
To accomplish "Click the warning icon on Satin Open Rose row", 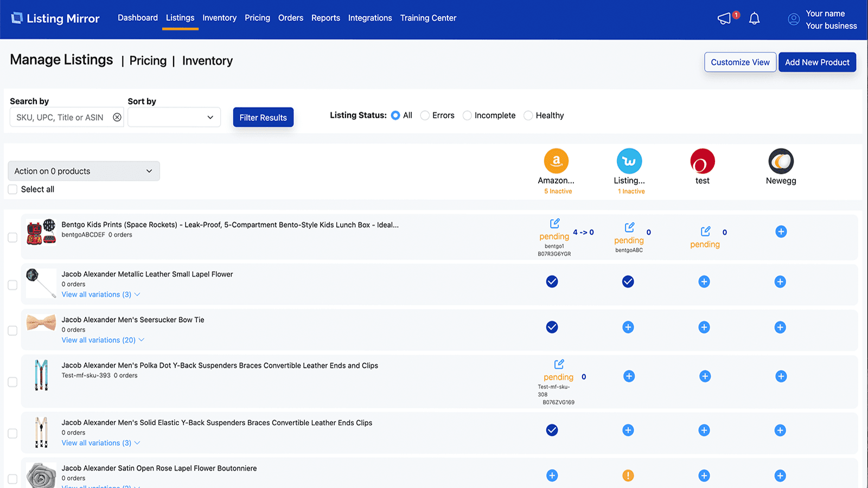I will [x=628, y=475].
